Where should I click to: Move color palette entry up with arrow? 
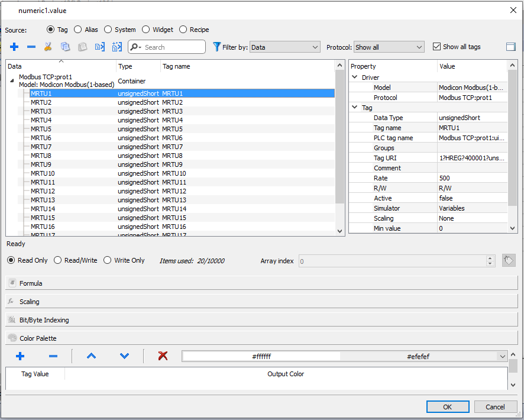click(x=91, y=356)
